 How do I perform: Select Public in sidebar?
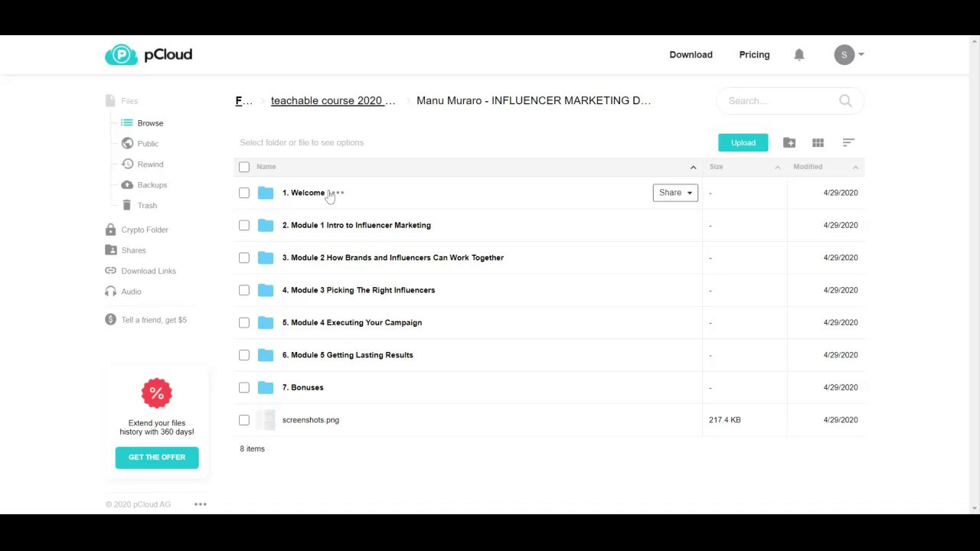coord(148,144)
